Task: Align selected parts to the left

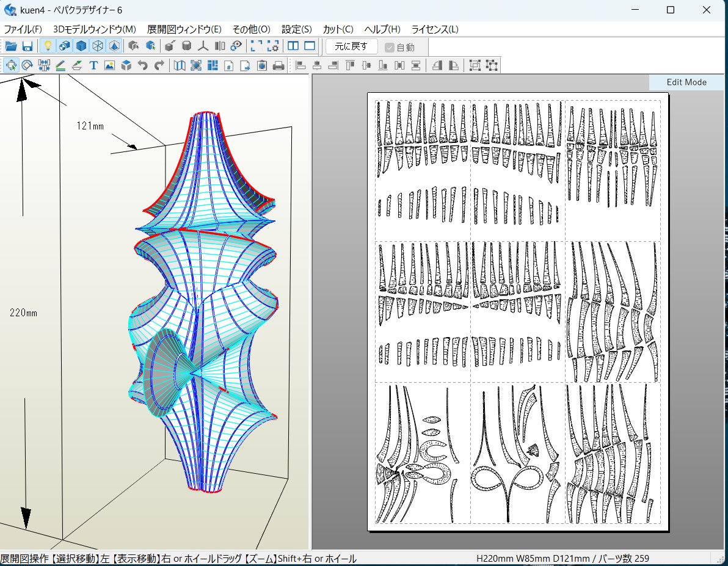Action: [x=300, y=65]
